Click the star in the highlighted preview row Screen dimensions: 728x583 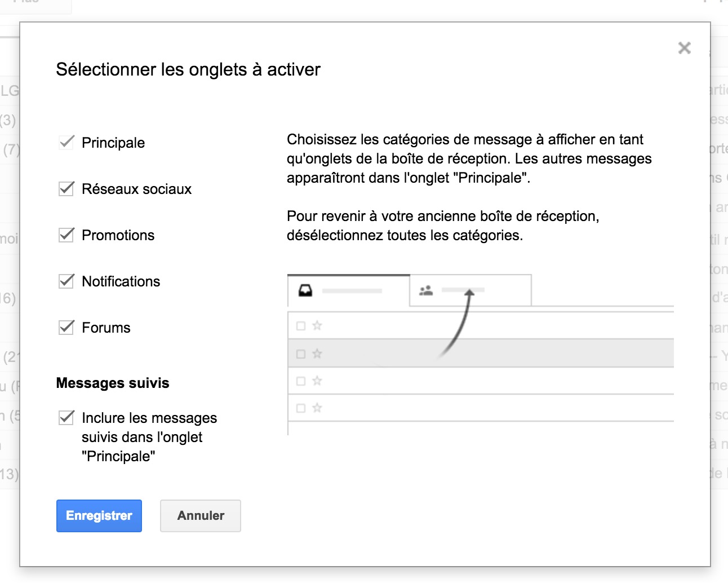317,354
